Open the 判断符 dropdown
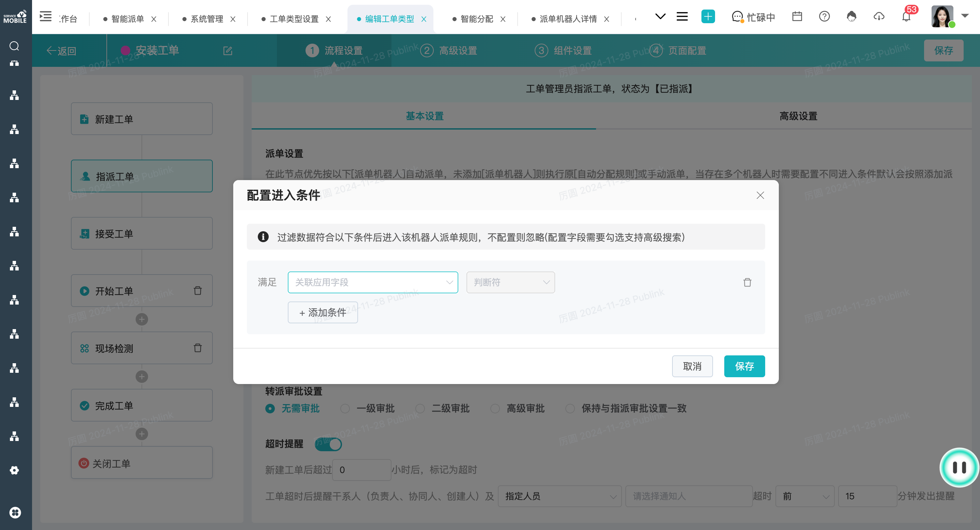The image size is (980, 530). [x=510, y=282]
